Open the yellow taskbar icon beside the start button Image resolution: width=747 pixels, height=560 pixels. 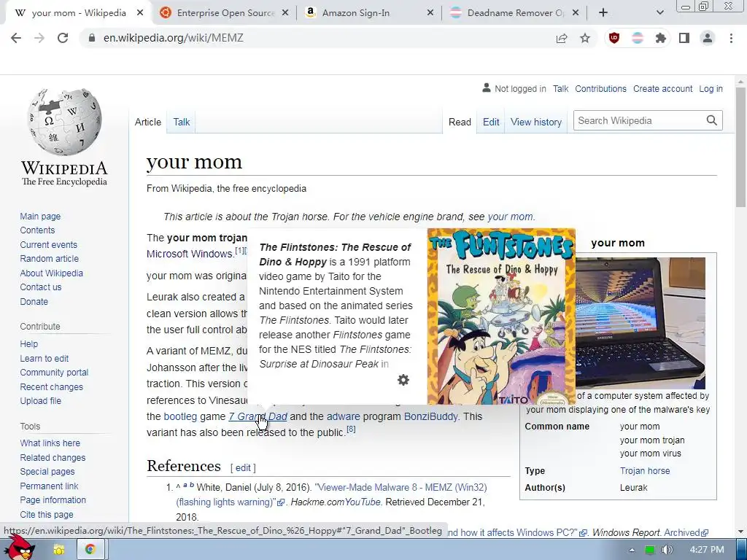(x=59, y=550)
